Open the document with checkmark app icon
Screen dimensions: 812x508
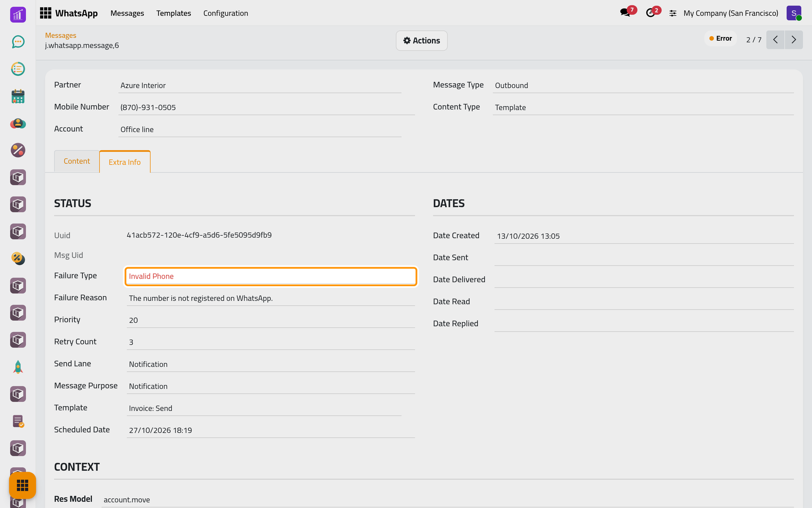click(x=18, y=421)
